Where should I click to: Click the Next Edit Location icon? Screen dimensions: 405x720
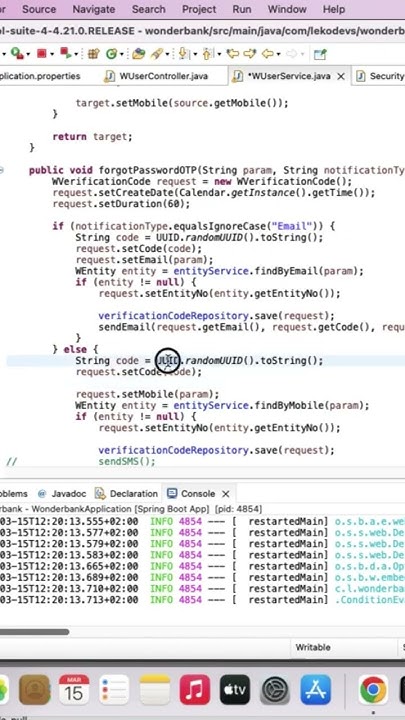[x=250, y=54]
